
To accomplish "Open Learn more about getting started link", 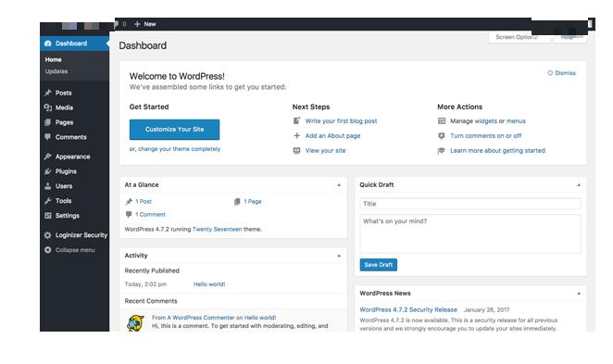I will pos(497,151).
